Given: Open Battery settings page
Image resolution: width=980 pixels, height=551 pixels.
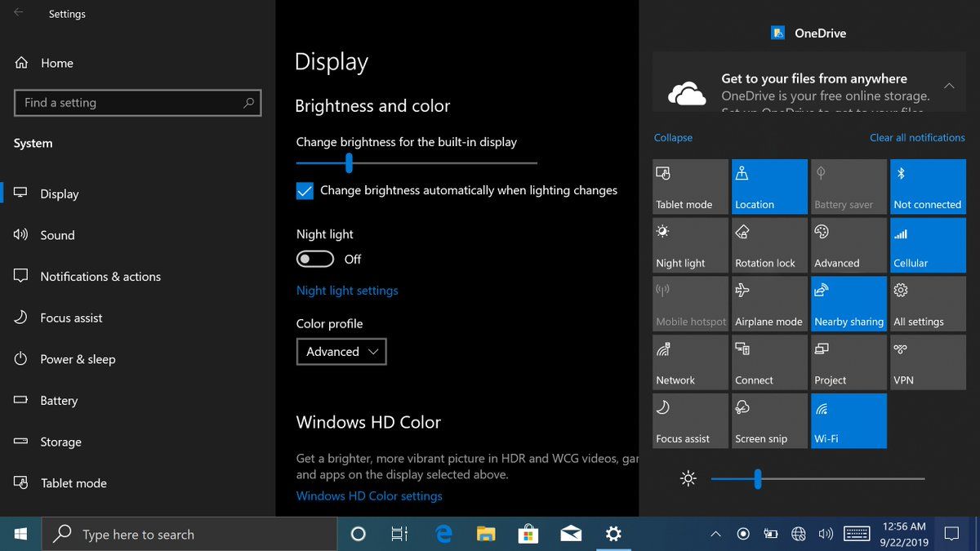Looking at the screenshot, I should point(137,401).
